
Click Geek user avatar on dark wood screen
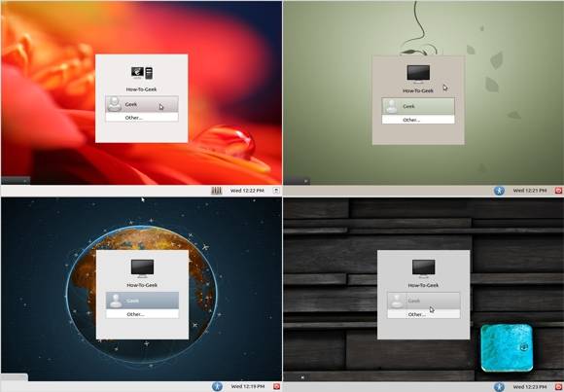397,301
